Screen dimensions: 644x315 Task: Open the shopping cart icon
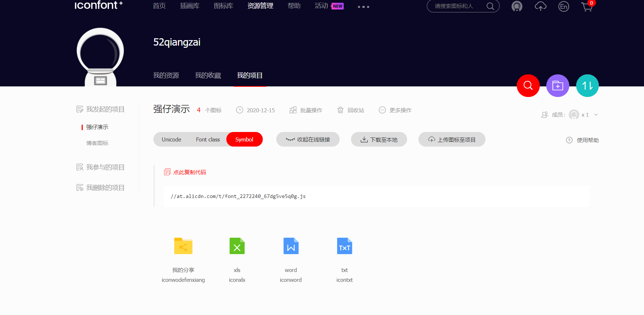587,7
